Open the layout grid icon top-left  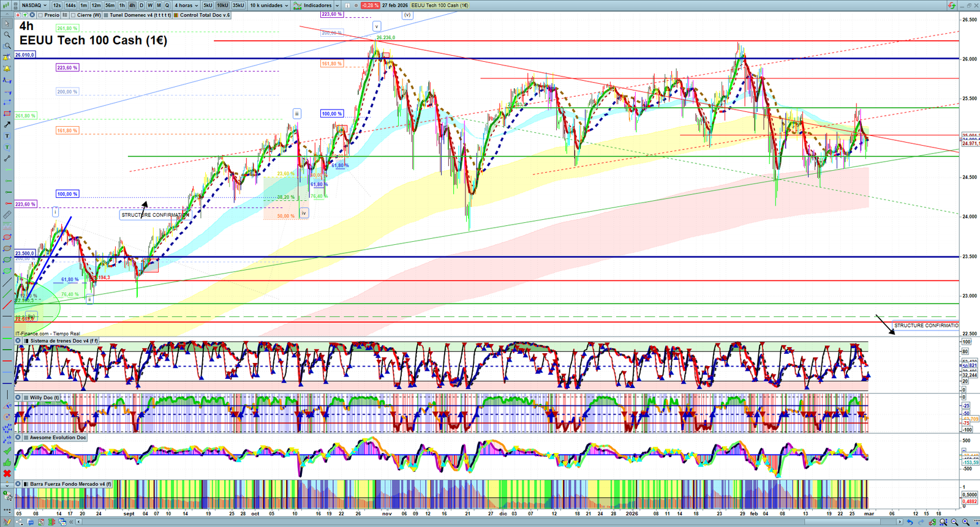17,6
